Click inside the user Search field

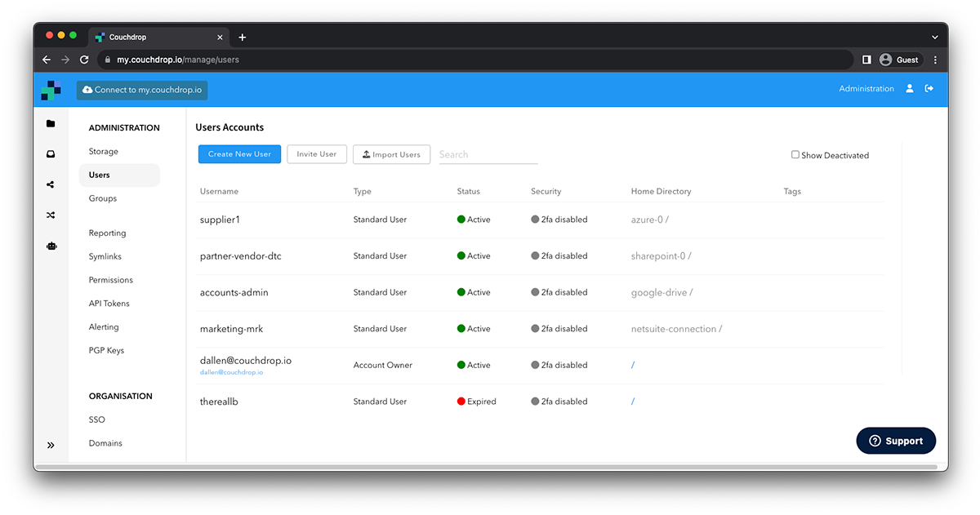pyautogui.click(x=488, y=153)
